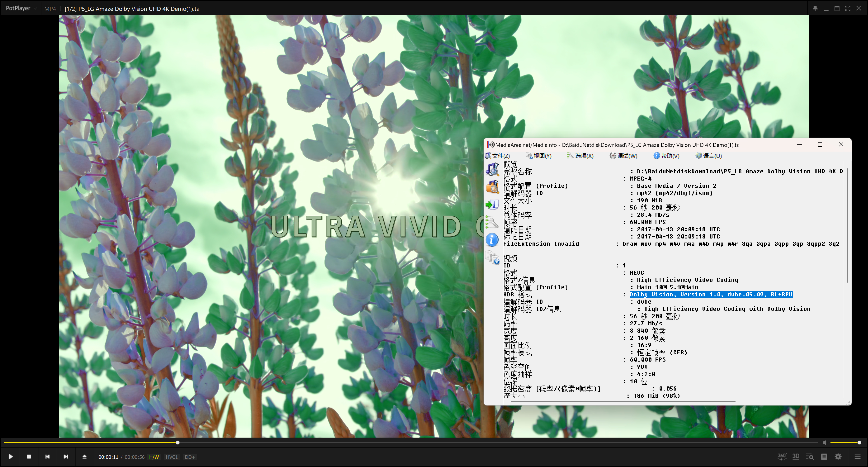Open the chapter/bookmark search icon
868x467 pixels.
coord(810,457)
